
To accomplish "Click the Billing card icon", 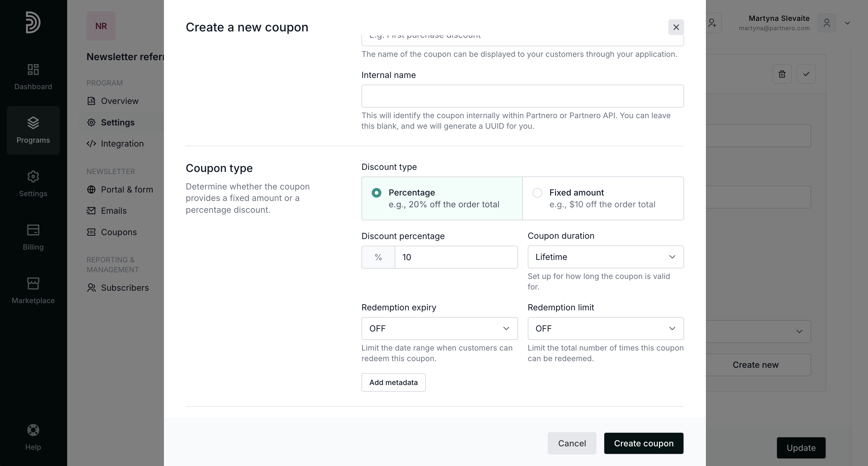I will click(x=33, y=230).
